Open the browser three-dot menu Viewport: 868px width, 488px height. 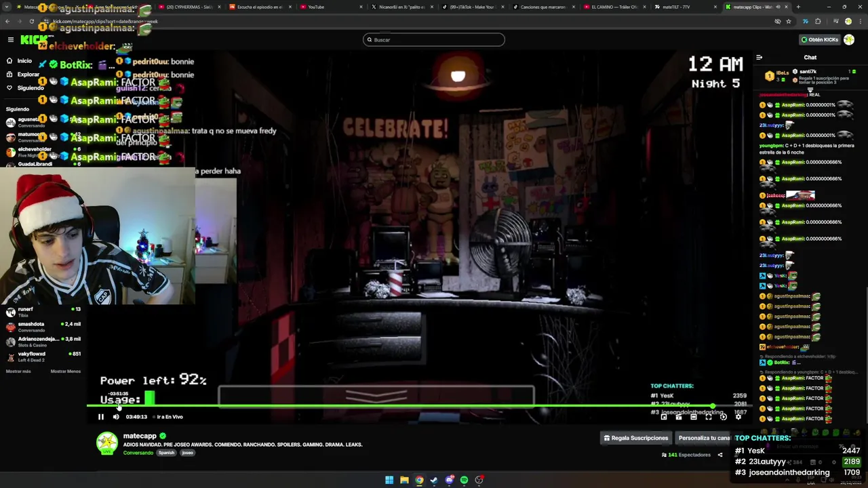pos(860,21)
